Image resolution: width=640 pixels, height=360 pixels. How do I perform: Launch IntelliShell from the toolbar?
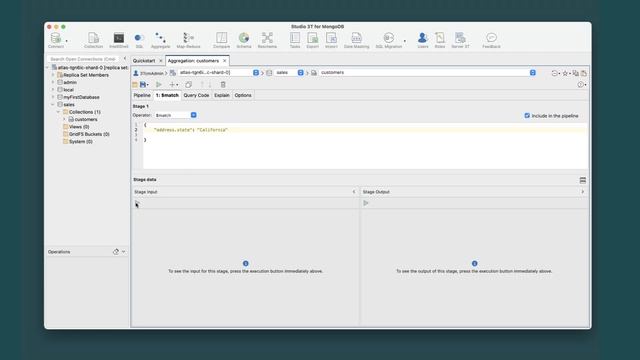pyautogui.click(x=119, y=40)
